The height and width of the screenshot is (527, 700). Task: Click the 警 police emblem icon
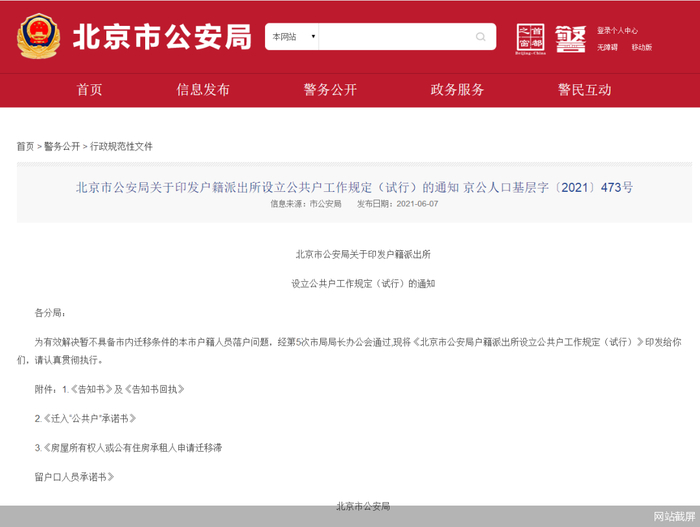[570, 39]
